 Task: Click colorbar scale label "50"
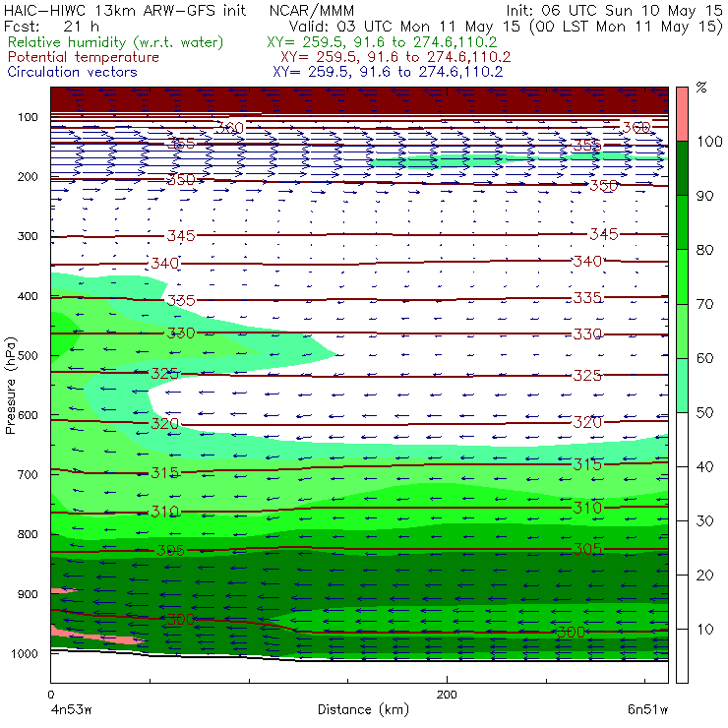click(x=704, y=413)
